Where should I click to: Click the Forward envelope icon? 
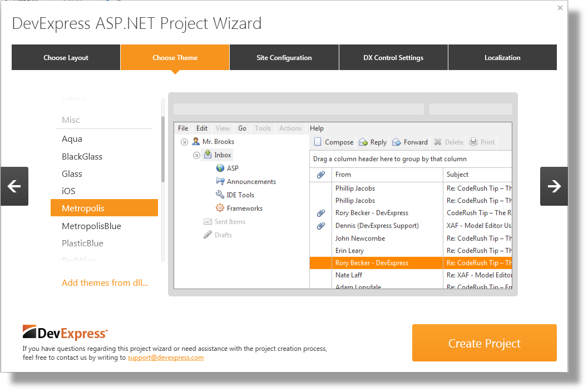[397, 142]
